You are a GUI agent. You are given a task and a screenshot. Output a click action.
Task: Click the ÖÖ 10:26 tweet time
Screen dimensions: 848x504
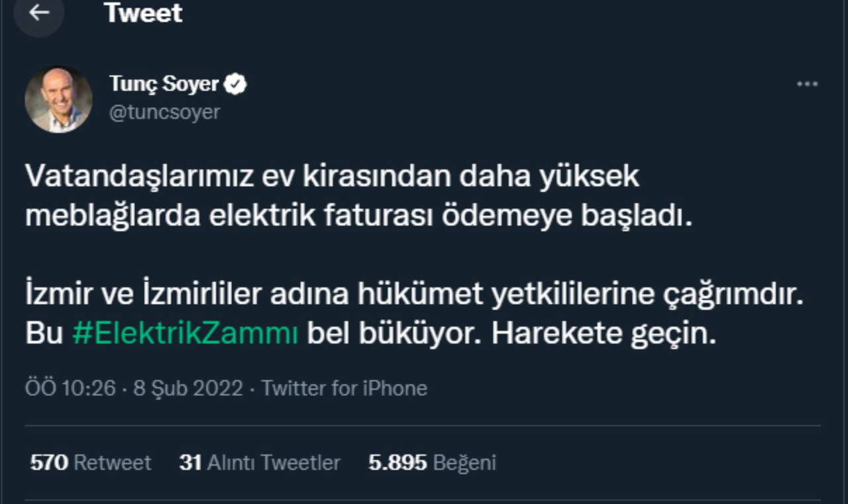70,387
